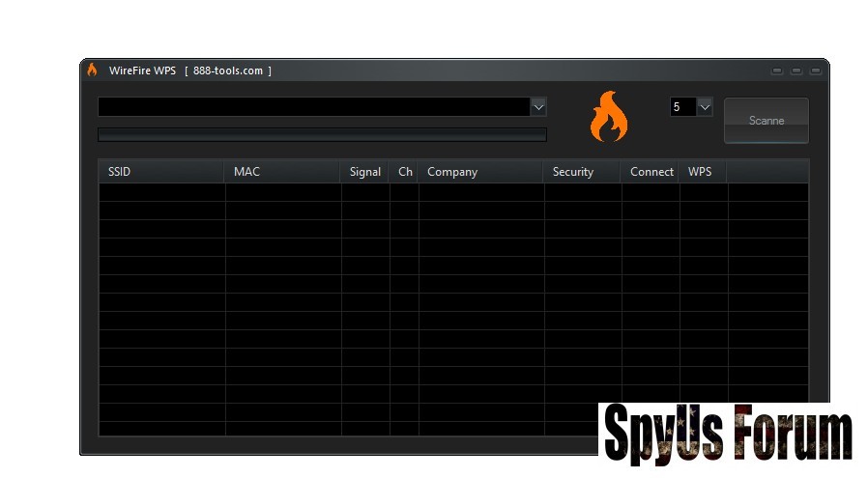The height and width of the screenshot is (478, 868).
Task: Click the scan progress bar below the adapter field
Action: pos(322,135)
